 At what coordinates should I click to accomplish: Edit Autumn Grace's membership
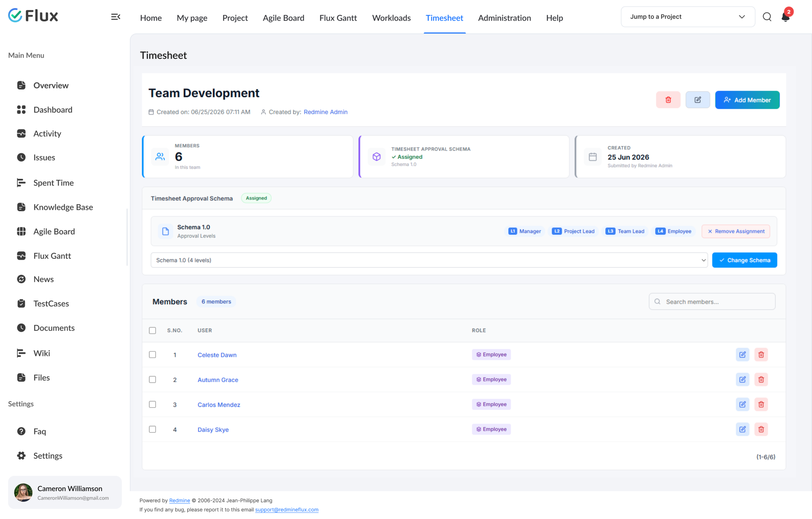tap(743, 380)
